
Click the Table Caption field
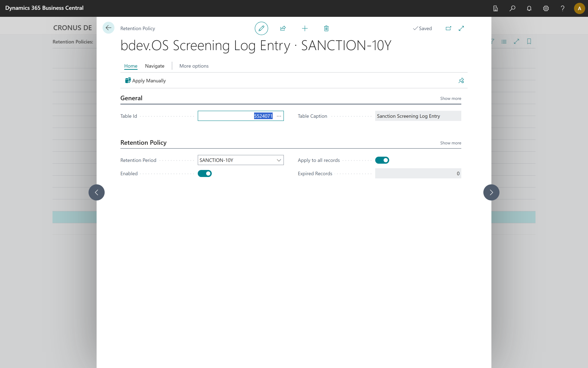[x=418, y=116]
